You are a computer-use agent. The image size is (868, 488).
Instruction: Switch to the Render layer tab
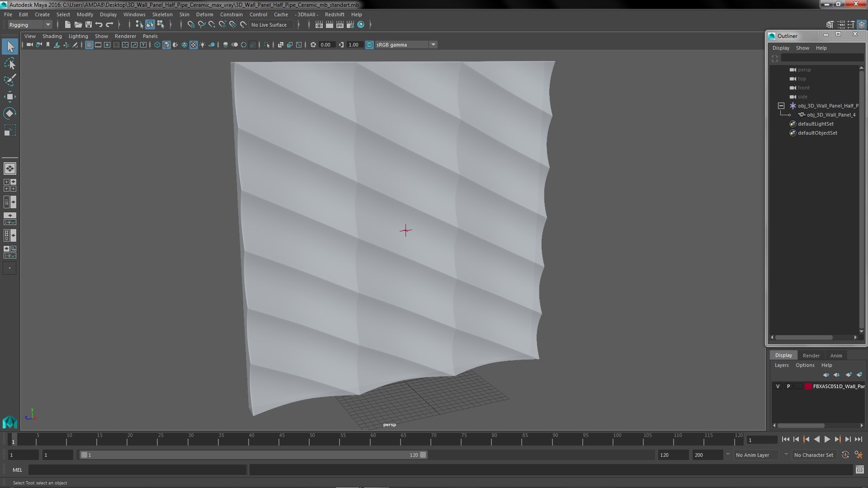[x=811, y=356]
